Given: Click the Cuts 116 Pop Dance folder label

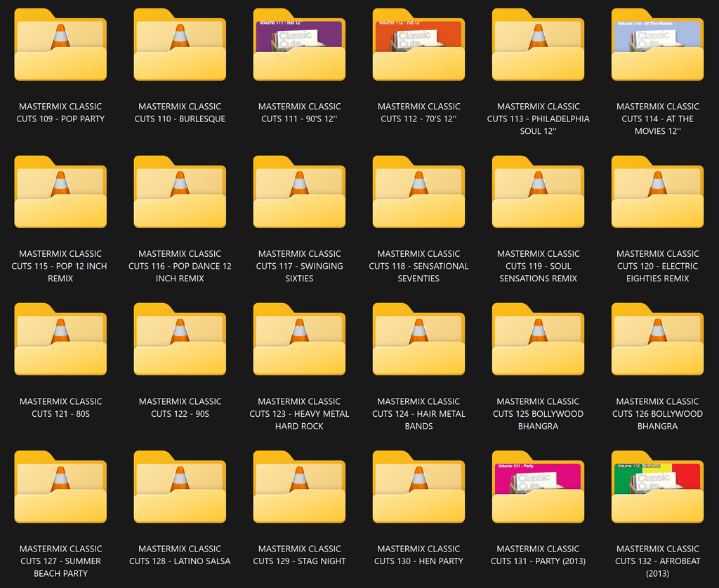Looking at the screenshot, I should 180,266.
